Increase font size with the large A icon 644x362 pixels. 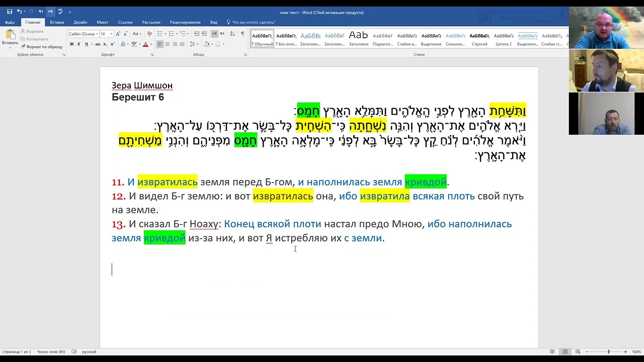118,34
